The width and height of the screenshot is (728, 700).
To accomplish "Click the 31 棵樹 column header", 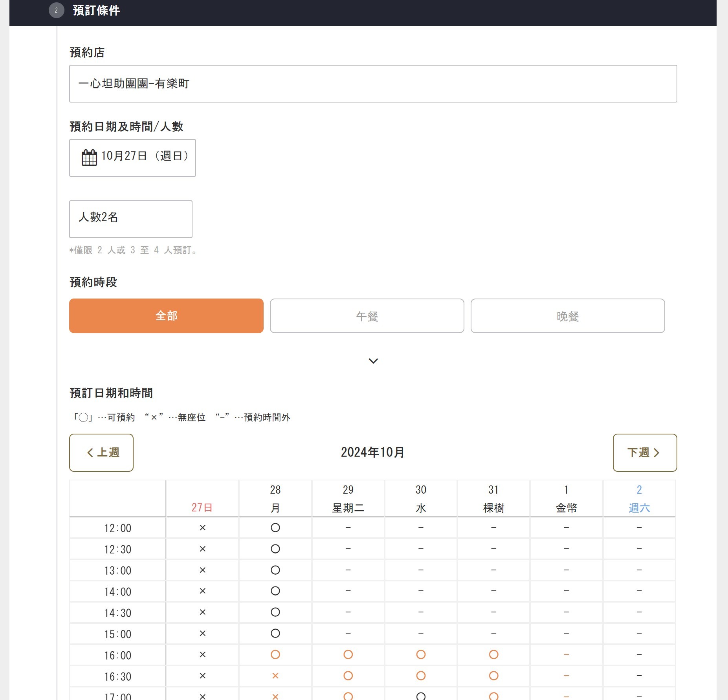I will tap(494, 498).
